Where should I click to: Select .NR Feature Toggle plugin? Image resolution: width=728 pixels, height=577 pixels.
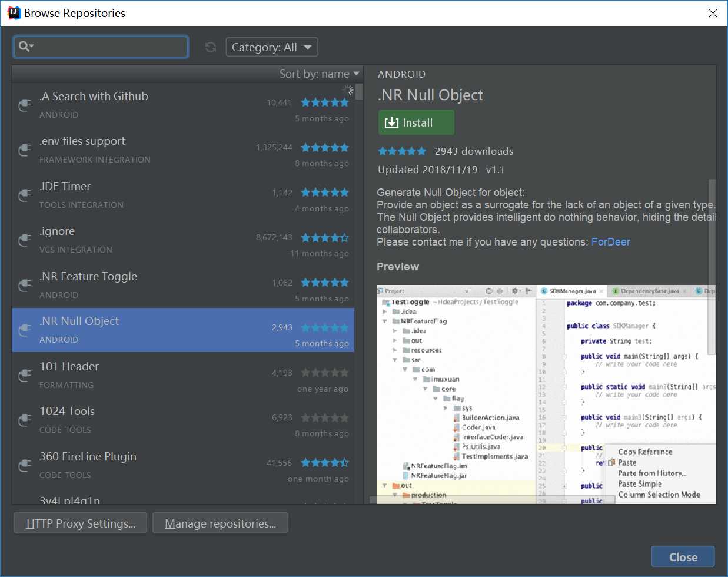click(x=183, y=286)
